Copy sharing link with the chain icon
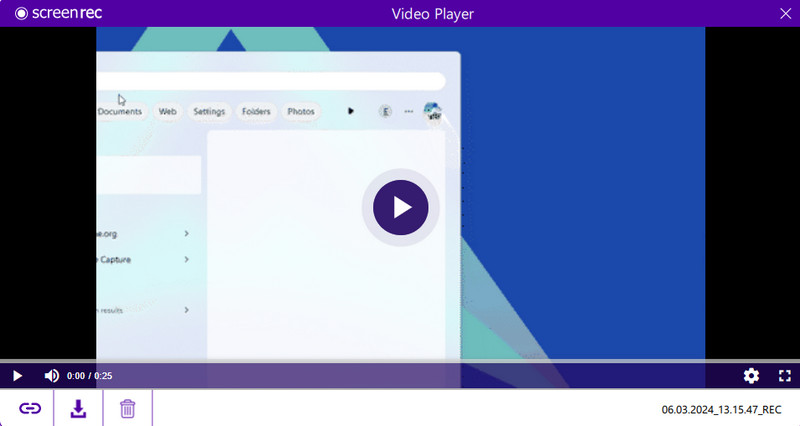Screen dimensions: 800x426 30,408
